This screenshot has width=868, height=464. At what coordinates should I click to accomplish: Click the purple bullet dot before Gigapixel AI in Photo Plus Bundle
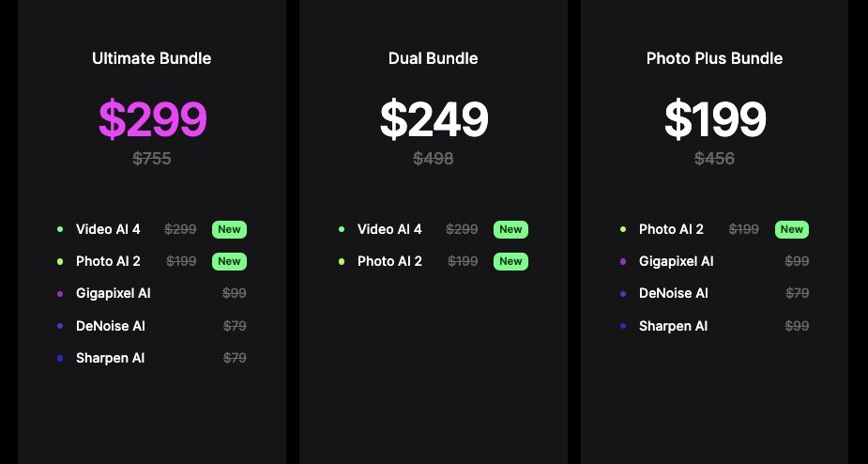[x=623, y=261]
